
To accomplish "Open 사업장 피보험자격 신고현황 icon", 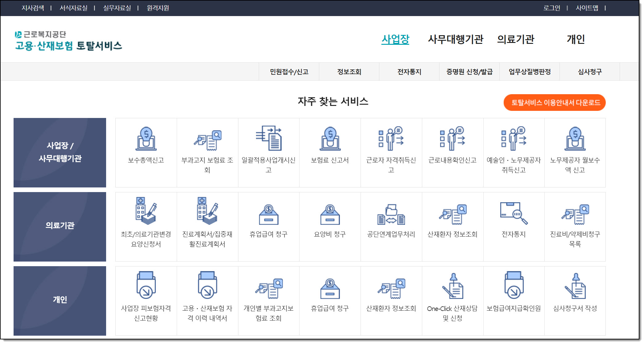I will point(146,285).
